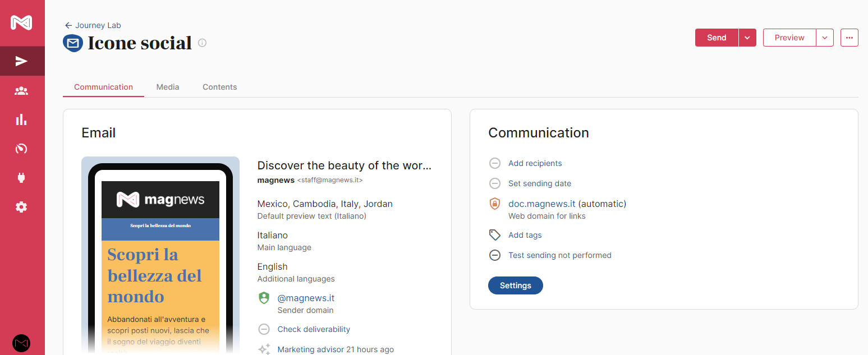The image size is (868, 355).
Task: Click the Web domain for links caption
Action: (x=547, y=216)
